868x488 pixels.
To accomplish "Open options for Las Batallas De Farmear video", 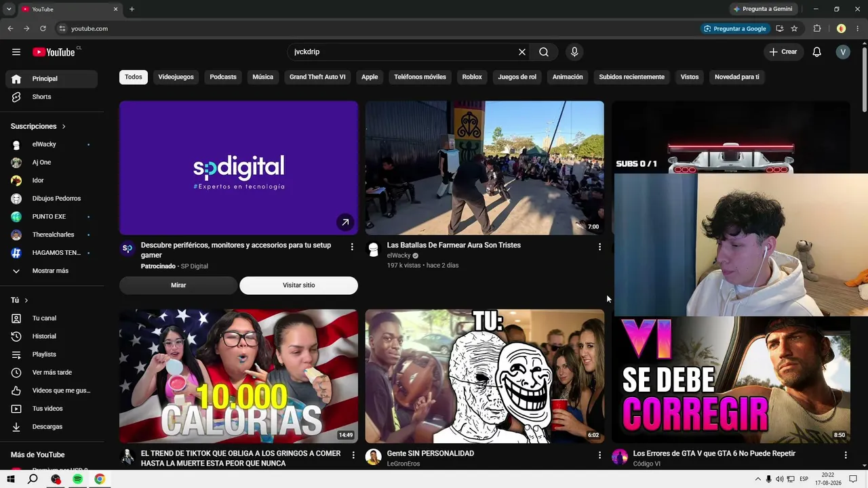I will (x=599, y=247).
